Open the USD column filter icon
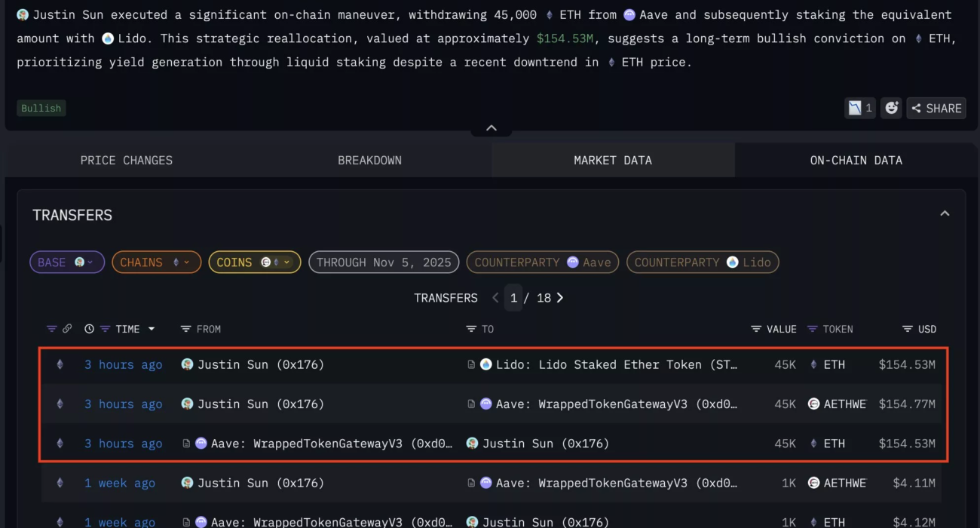This screenshot has width=980, height=528. point(908,329)
